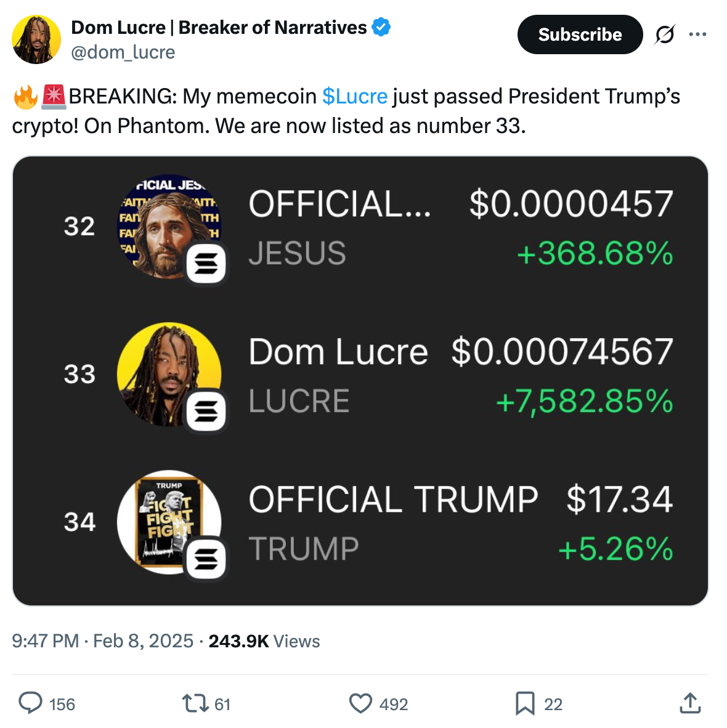Click the post timestamp Feb 8, 2025
Viewport: 727px width, 728px height.
coord(143,641)
